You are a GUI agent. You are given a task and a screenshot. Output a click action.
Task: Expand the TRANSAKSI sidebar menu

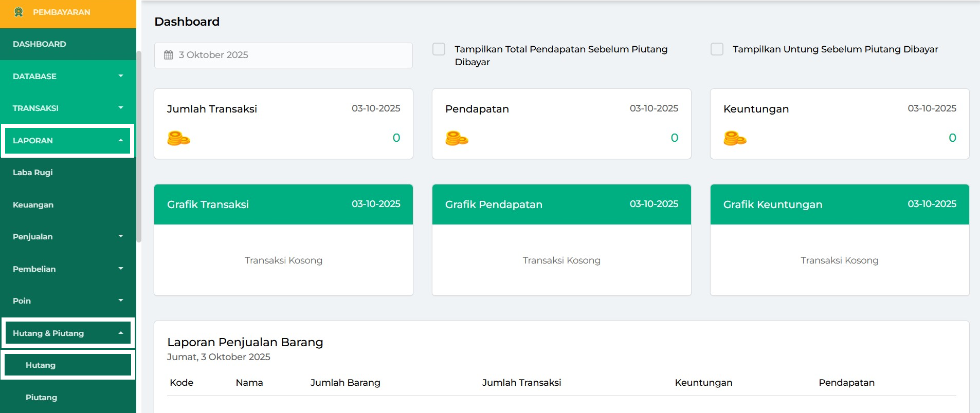coord(67,108)
